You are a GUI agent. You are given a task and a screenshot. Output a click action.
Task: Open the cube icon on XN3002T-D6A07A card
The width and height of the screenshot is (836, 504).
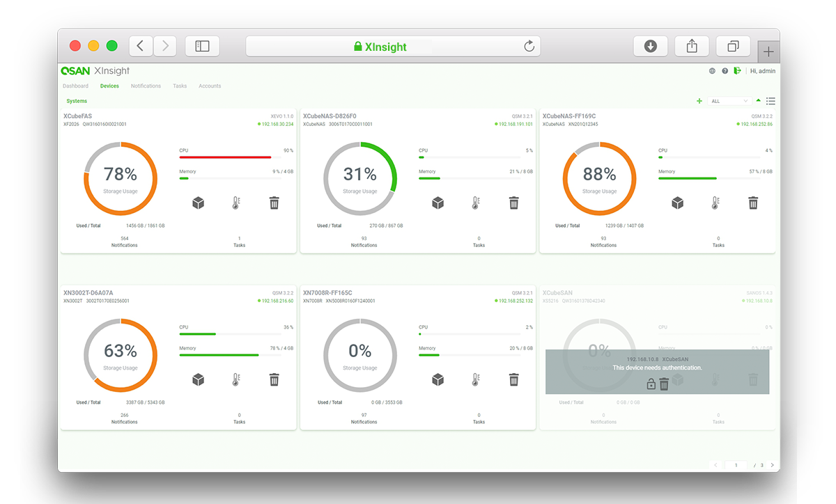pos(199,379)
